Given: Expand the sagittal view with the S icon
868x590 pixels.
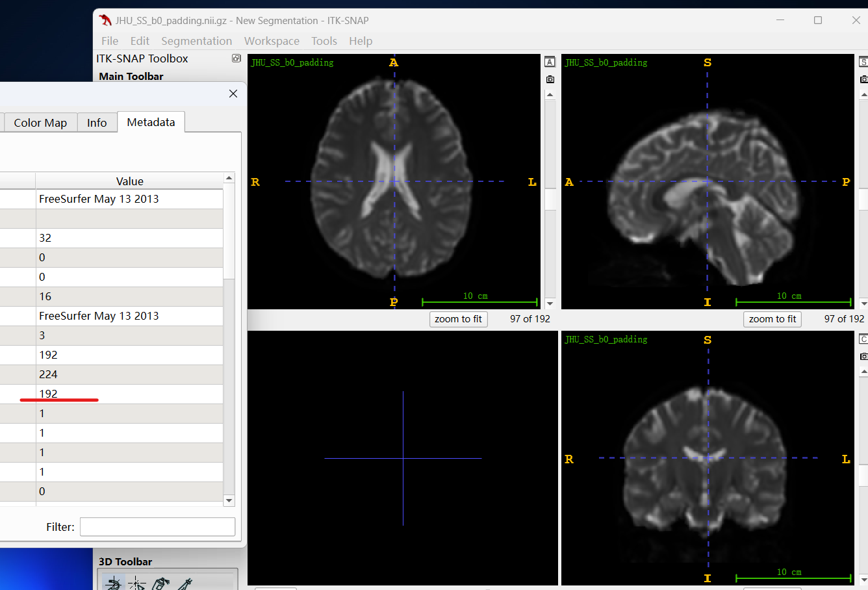Looking at the screenshot, I should pos(863,62).
